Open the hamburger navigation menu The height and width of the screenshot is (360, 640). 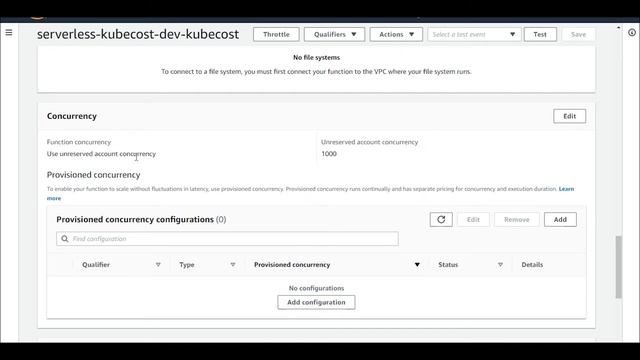pos(9,33)
